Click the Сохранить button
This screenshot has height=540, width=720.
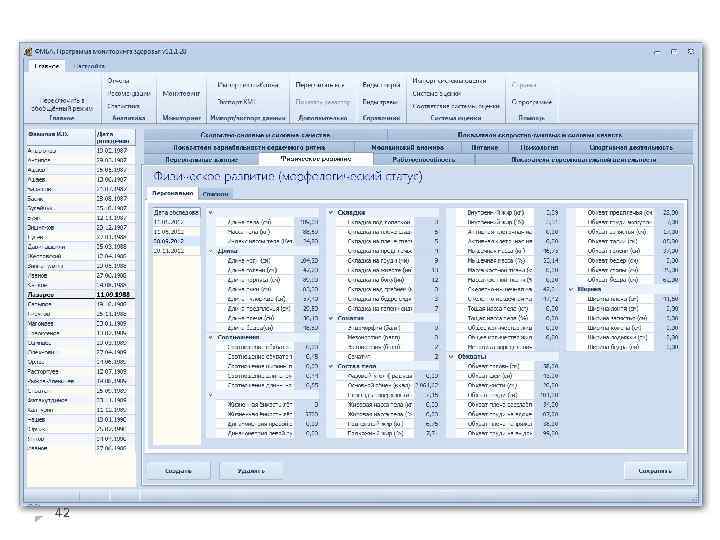point(655,471)
